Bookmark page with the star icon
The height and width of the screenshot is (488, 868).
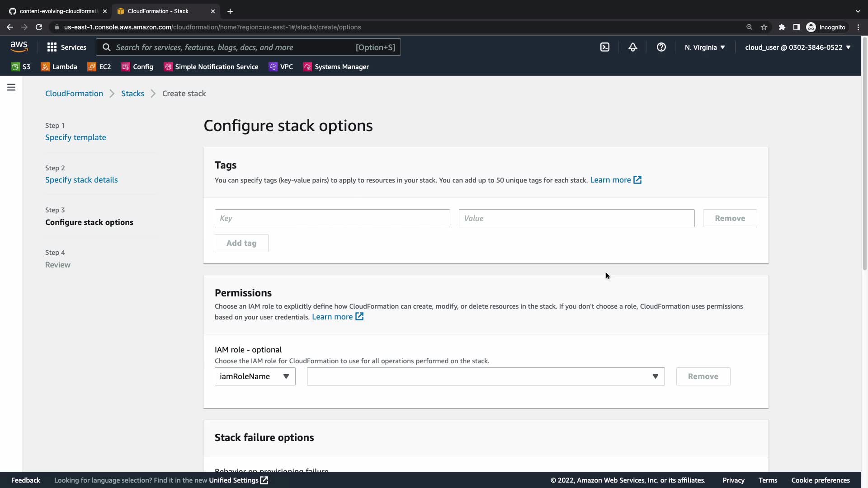[x=764, y=27]
